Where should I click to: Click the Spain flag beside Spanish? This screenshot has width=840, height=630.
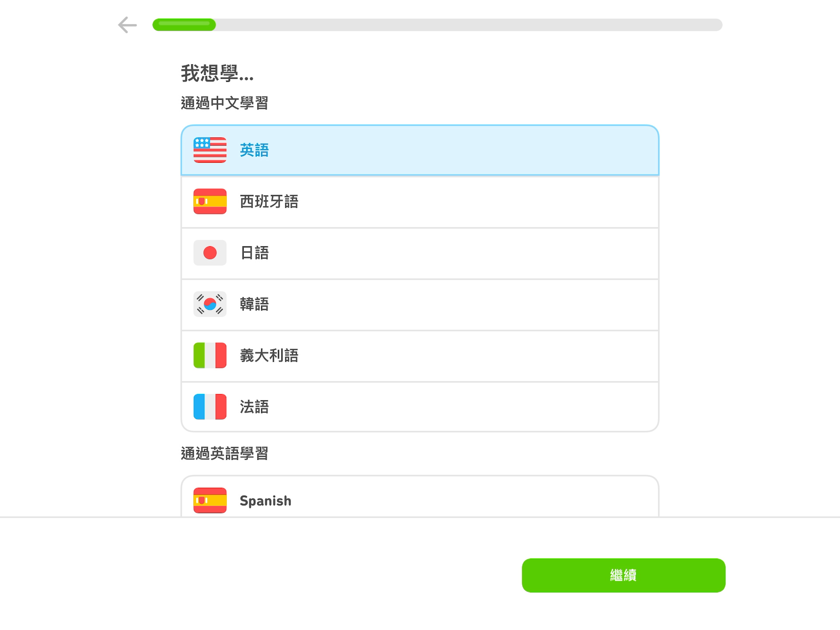tap(210, 500)
